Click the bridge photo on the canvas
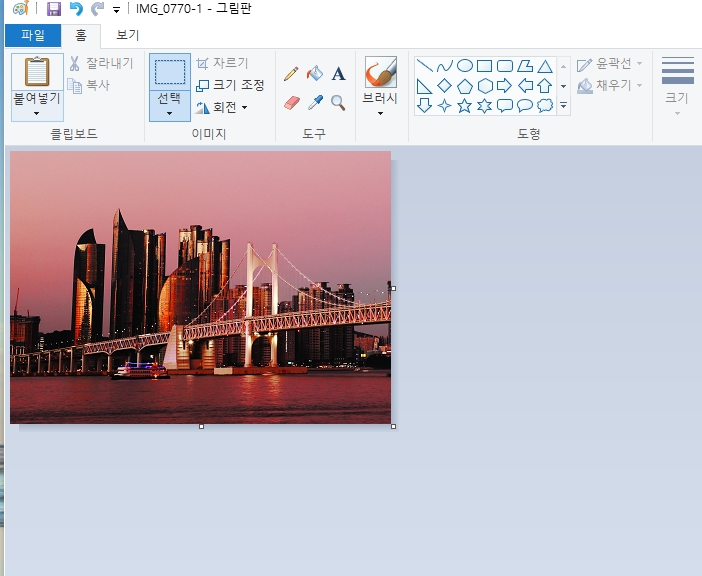Viewport: 702px width, 576px height. 201,287
